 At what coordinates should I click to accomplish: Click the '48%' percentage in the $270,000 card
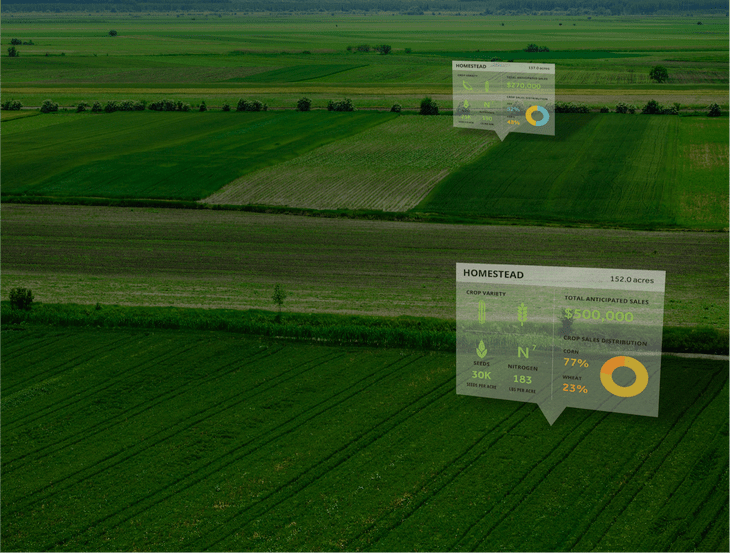[513, 122]
